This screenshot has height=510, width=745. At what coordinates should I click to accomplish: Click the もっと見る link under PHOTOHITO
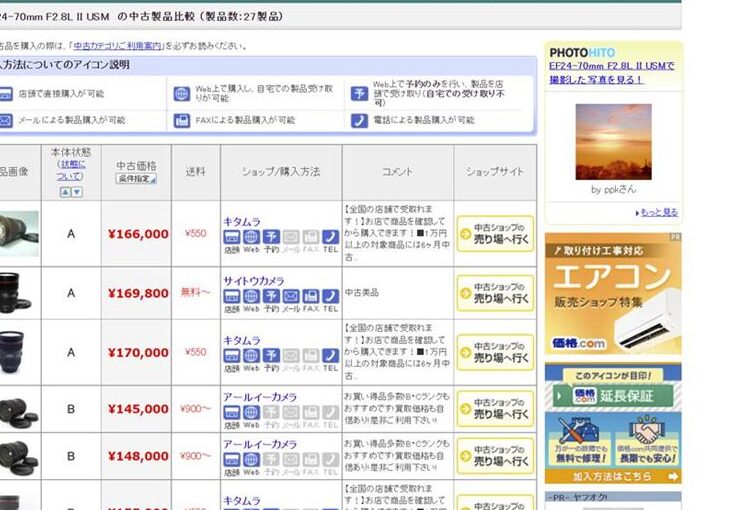pyautogui.click(x=658, y=212)
